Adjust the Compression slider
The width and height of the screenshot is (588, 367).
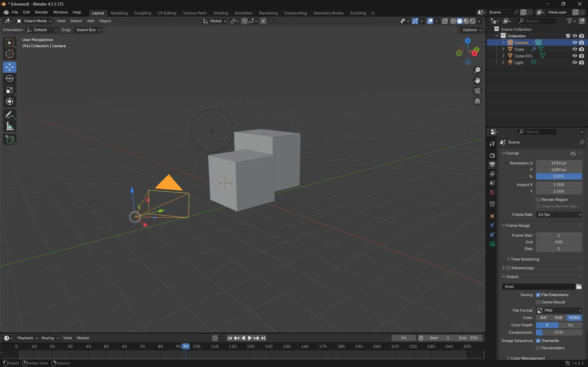(559, 332)
